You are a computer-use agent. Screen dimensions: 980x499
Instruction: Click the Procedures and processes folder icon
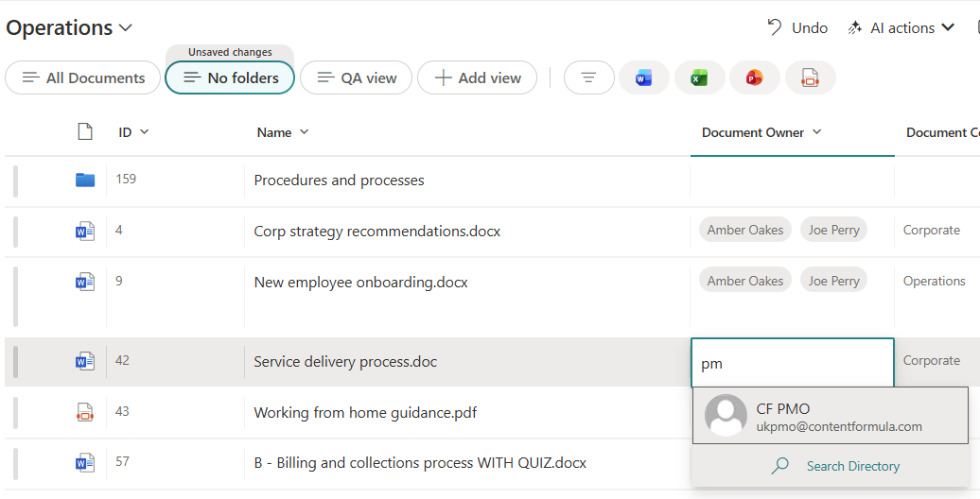pyautogui.click(x=85, y=180)
